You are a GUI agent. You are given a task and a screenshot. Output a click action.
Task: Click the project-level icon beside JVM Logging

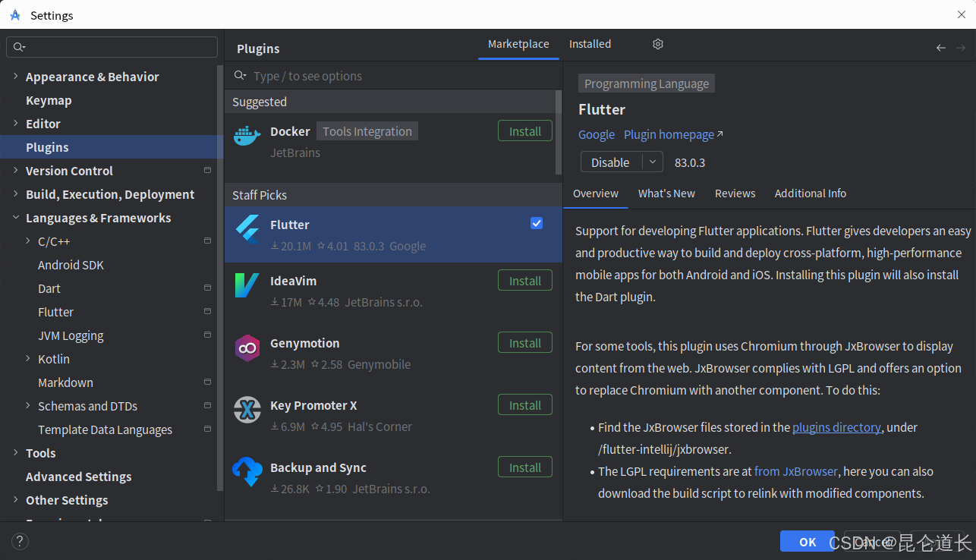pos(207,335)
